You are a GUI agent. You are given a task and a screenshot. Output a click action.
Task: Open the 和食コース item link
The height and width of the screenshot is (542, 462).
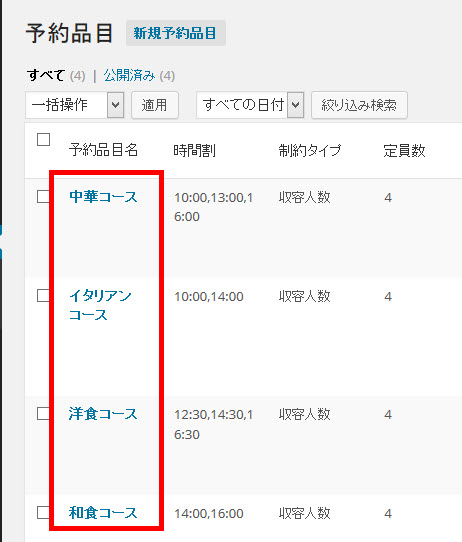[103, 513]
